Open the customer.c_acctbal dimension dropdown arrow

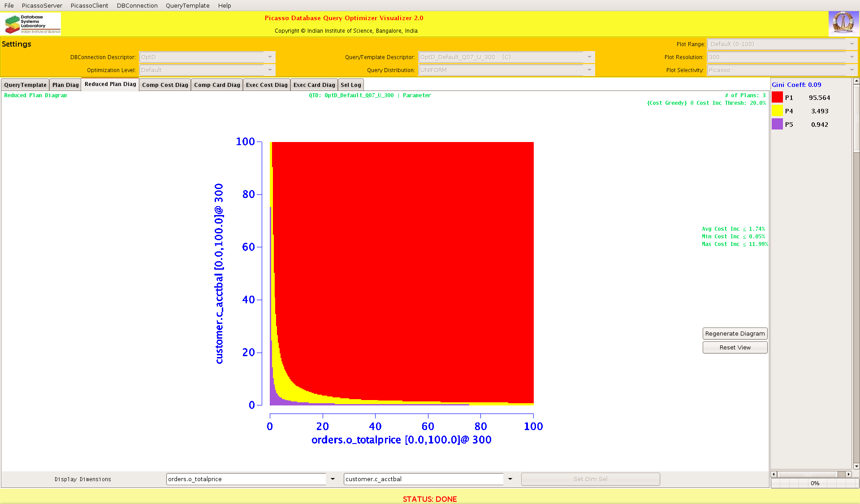point(510,479)
